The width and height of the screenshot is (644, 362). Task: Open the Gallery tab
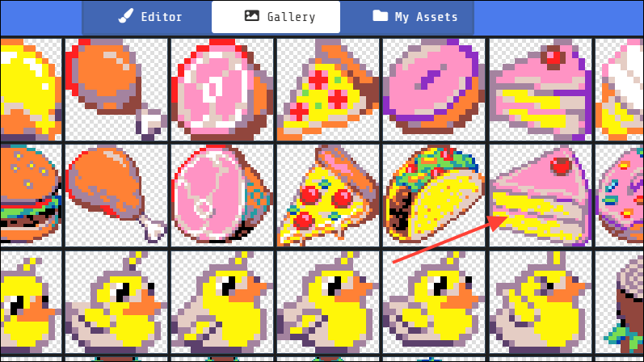(276, 17)
